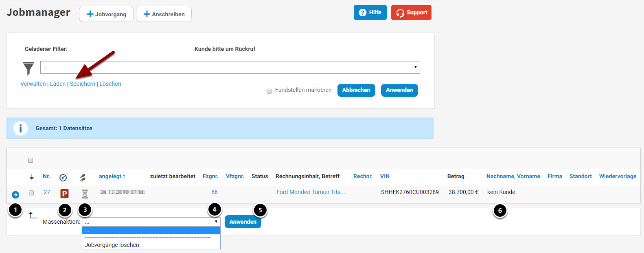The width and height of the screenshot is (644, 253).
Task: Click the down-arrow sort icon in header
Action: [x=32, y=177]
